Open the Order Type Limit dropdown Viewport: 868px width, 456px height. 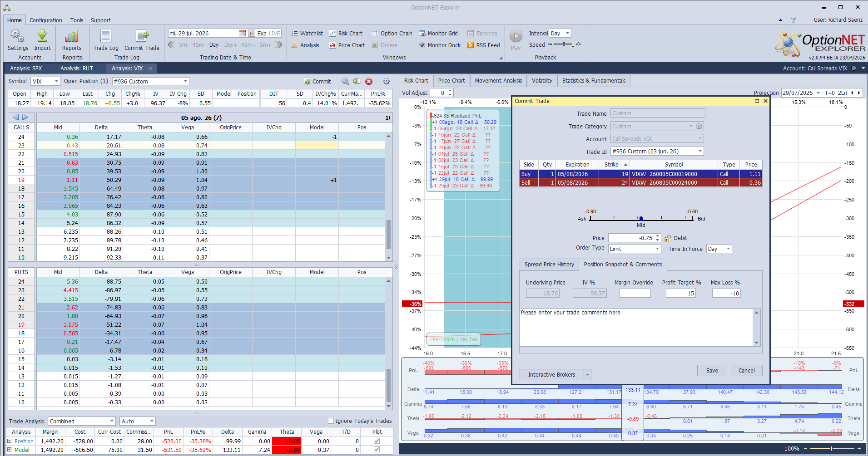click(x=657, y=249)
